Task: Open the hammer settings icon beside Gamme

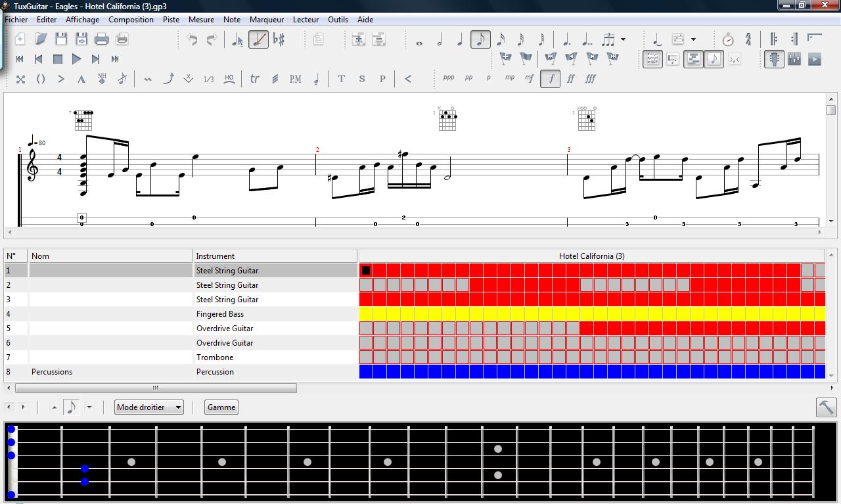Action: pyautogui.click(x=826, y=407)
